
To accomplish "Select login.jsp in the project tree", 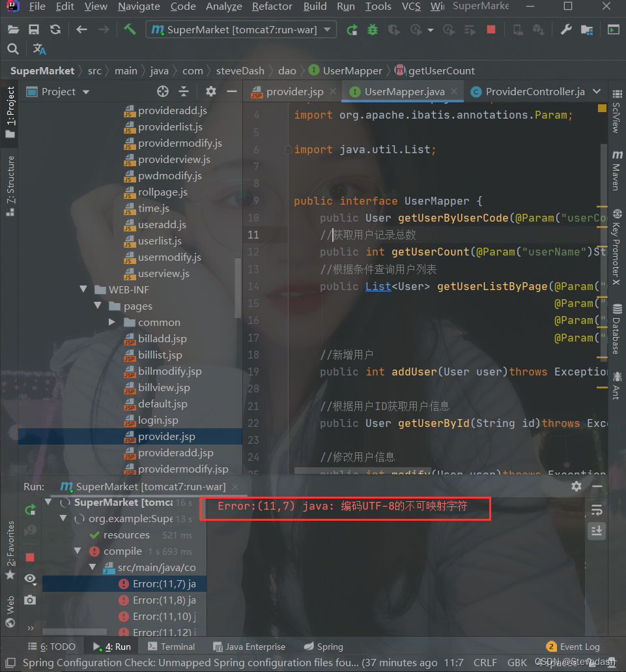I will 158,420.
